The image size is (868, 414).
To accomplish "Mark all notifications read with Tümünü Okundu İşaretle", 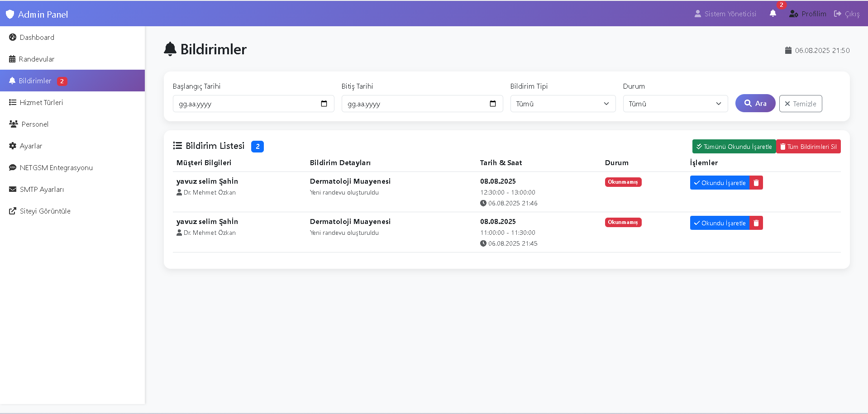I will pos(734,147).
